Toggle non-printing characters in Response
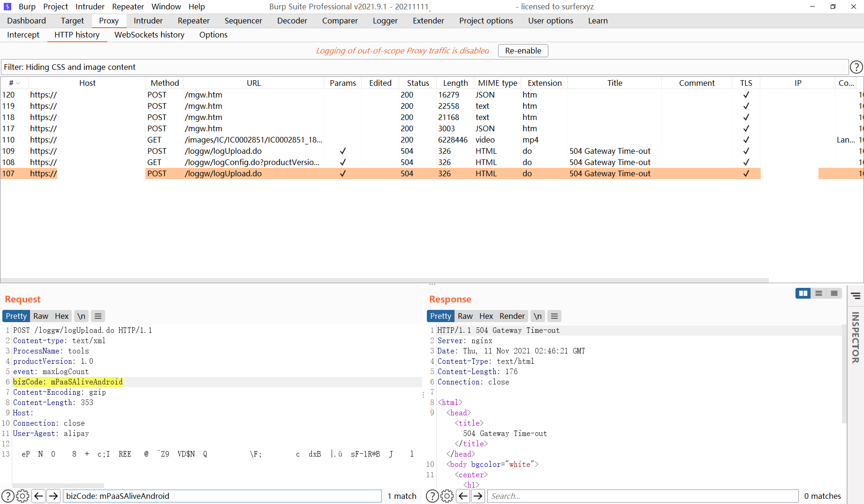The width and height of the screenshot is (864, 504). point(538,316)
